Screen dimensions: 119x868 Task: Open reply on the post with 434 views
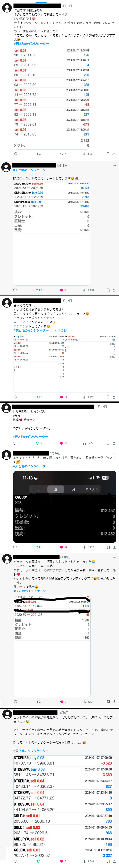pos(15,154)
